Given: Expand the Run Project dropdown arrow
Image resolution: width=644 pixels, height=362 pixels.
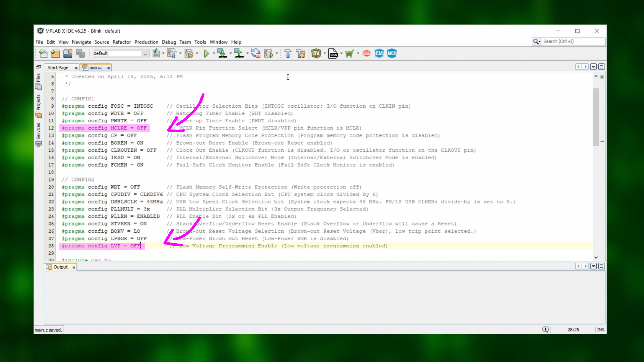Looking at the screenshot, I should (214, 53).
